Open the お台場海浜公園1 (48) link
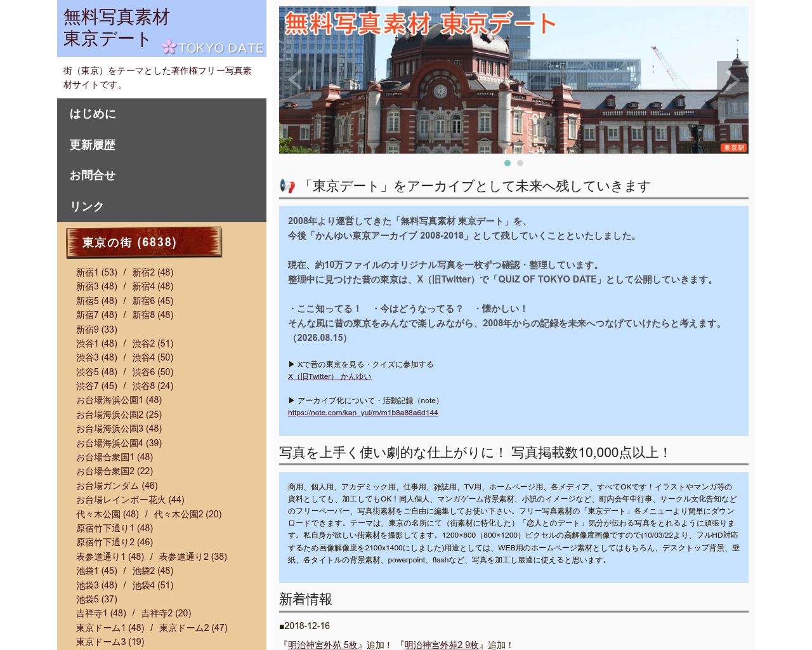The width and height of the screenshot is (812, 650). coord(119,400)
